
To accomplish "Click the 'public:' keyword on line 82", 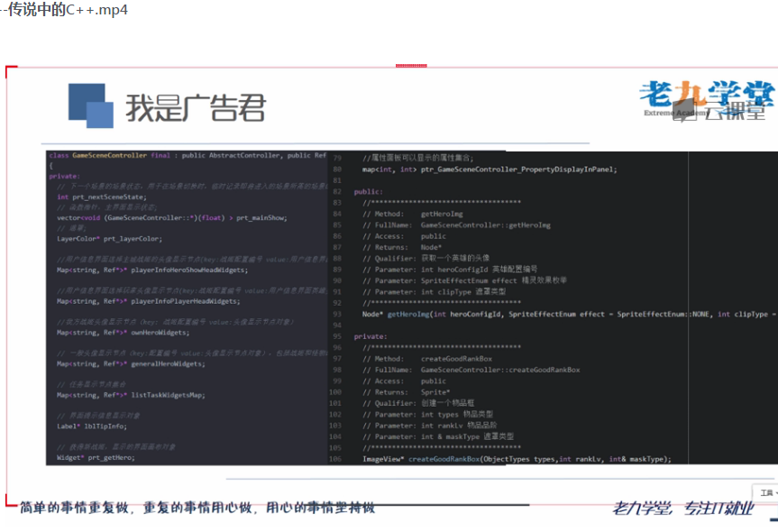I will click(368, 191).
